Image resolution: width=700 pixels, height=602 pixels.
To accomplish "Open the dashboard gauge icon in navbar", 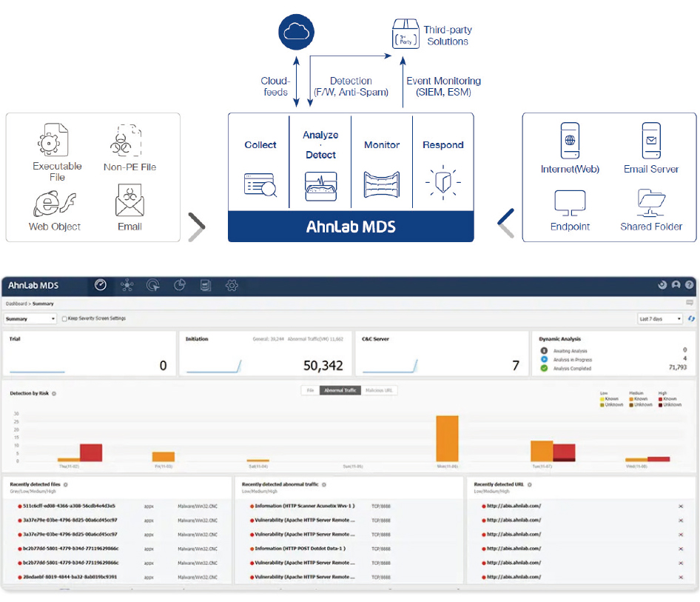I will tap(101, 285).
